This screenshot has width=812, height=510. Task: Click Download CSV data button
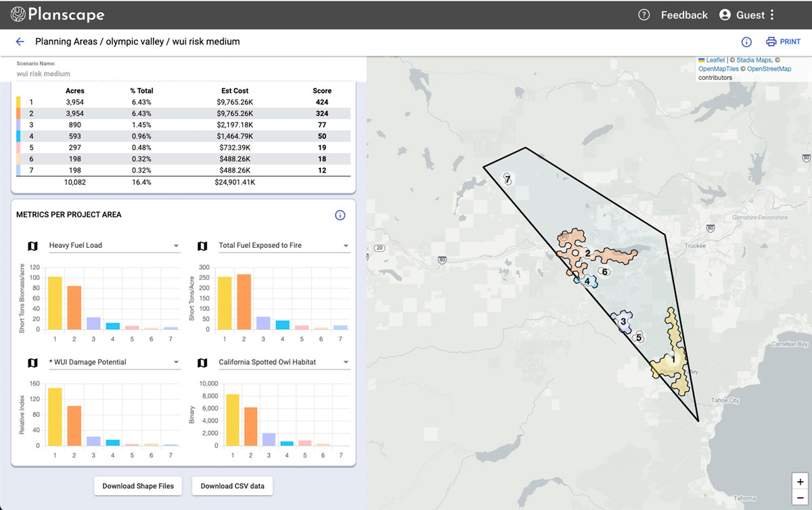coord(232,486)
